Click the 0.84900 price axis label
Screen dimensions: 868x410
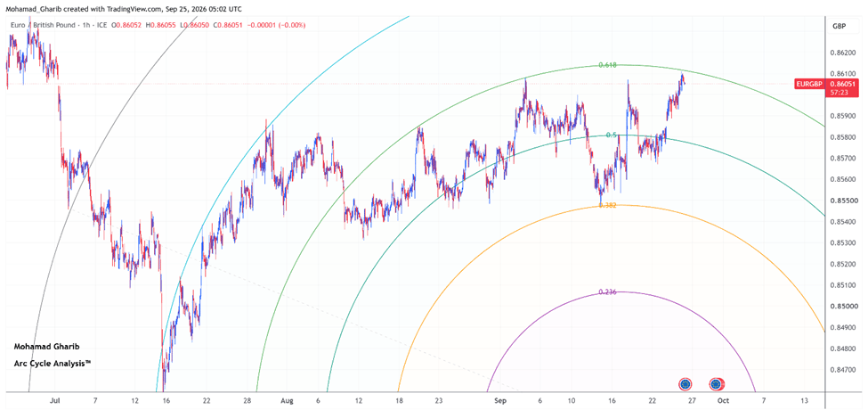[842, 327]
